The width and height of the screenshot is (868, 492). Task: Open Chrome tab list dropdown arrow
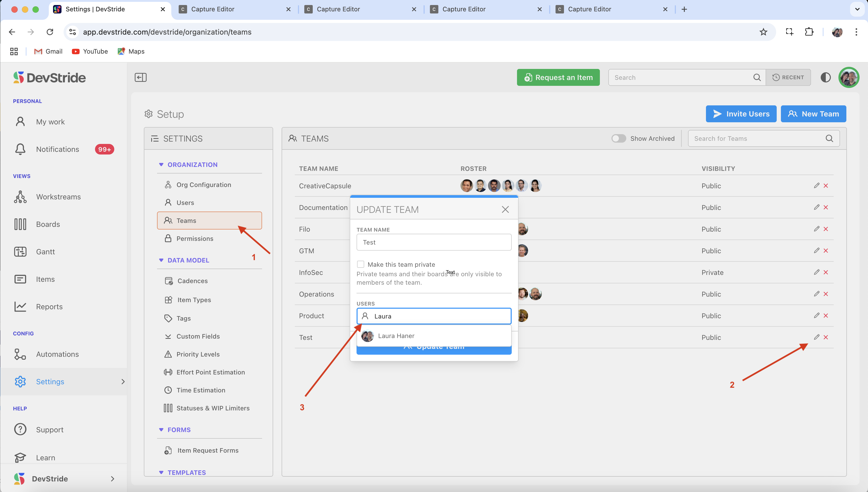[857, 9]
